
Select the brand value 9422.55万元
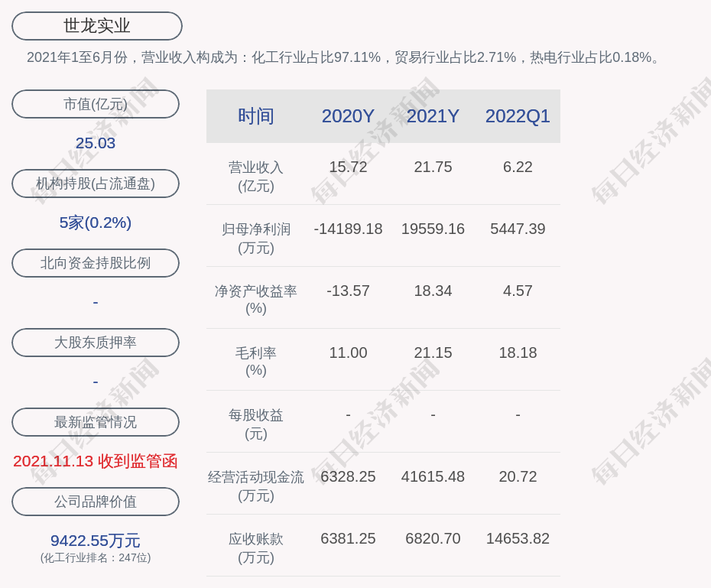point(96,541)
